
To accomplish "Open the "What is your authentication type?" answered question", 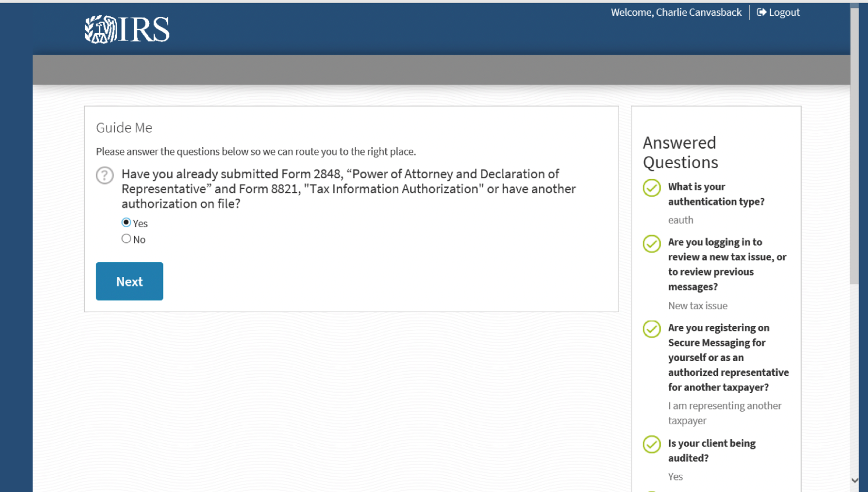I will point(715,194).
